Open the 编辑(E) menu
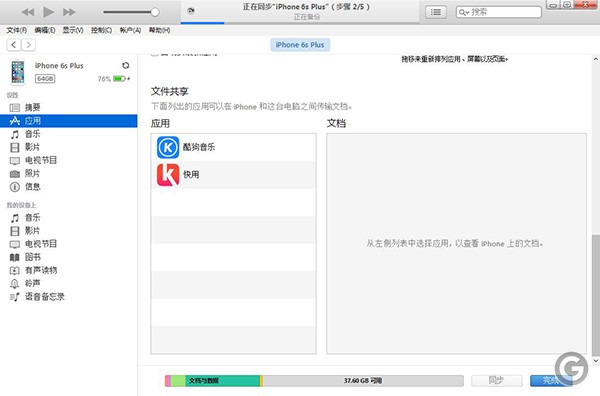The height and width of the screenshot is (396, 600). tap(45, 30)
